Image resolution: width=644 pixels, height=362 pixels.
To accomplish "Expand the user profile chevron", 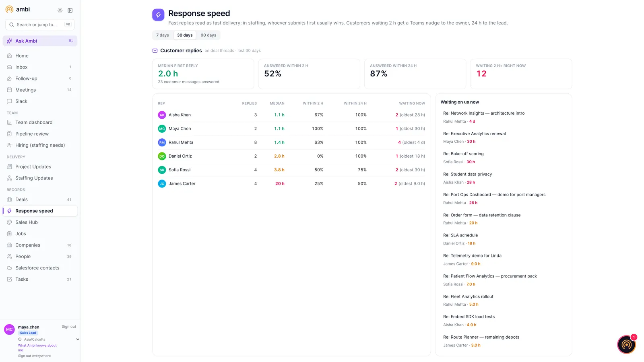I will coord(78,339).
